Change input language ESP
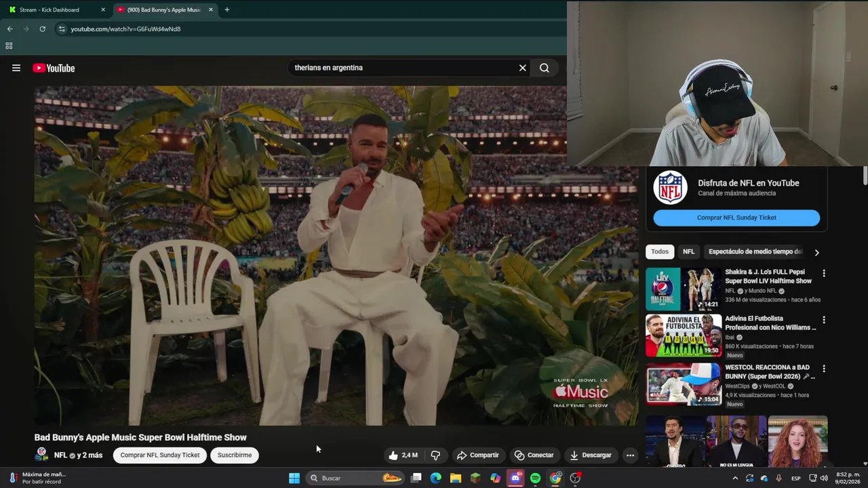The height and width of the screenshot is (488, 868). point(796,478)
